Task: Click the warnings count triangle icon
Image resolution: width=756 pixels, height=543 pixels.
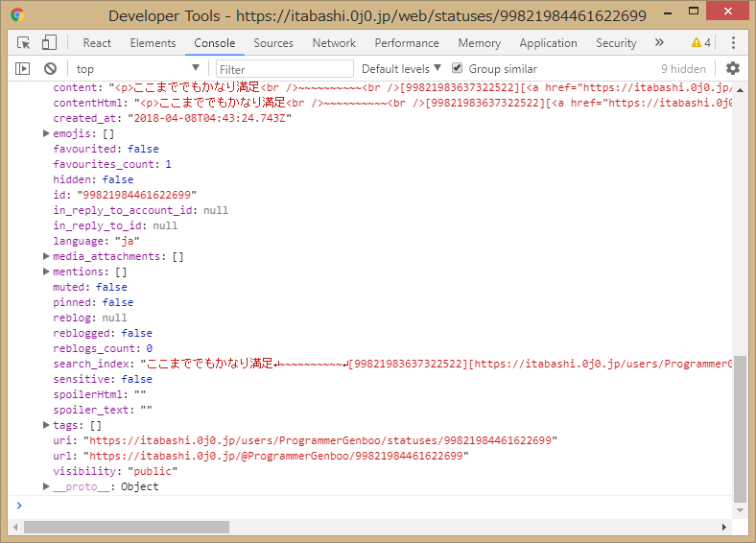Action: pos(697,43)
